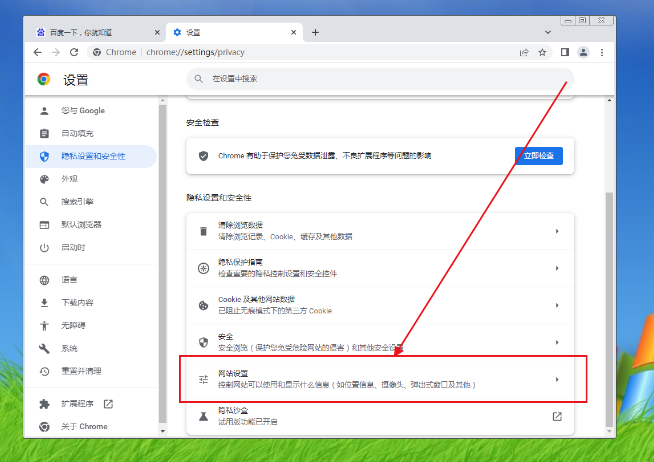654x462 pixels.
Task: Open 无障碍 settings section
Action: (x=91, y=326)
